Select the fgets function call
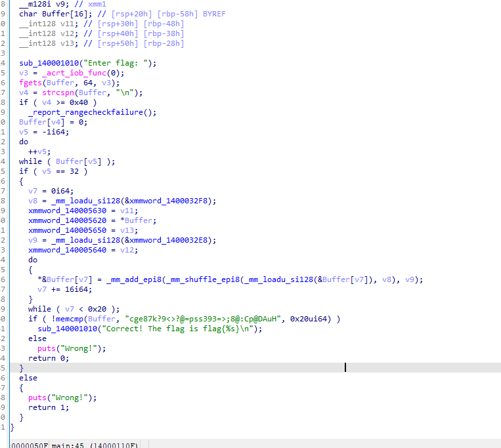 tap(30, 83)
